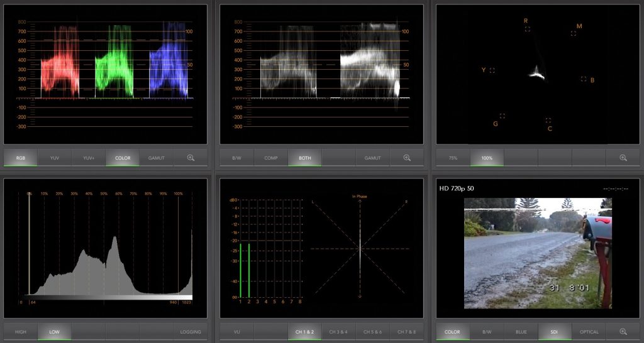Set waveform scope to COMP mode
This screenshot has height=343, width=644.
pyautogui.click(x=270, y=158)
